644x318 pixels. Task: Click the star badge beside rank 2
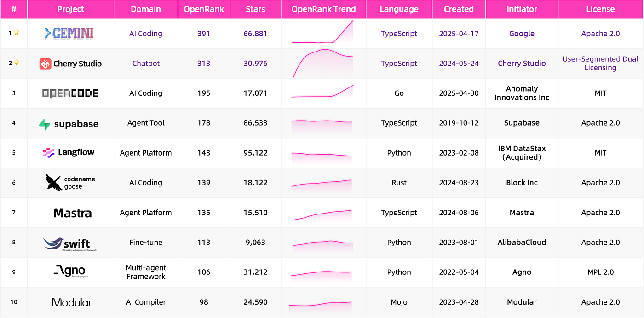pos(17,63)
